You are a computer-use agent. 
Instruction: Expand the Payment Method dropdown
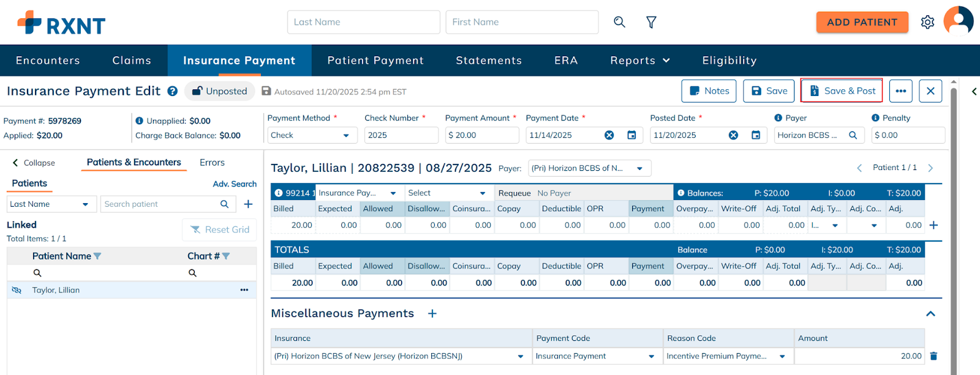click(346, 135)
